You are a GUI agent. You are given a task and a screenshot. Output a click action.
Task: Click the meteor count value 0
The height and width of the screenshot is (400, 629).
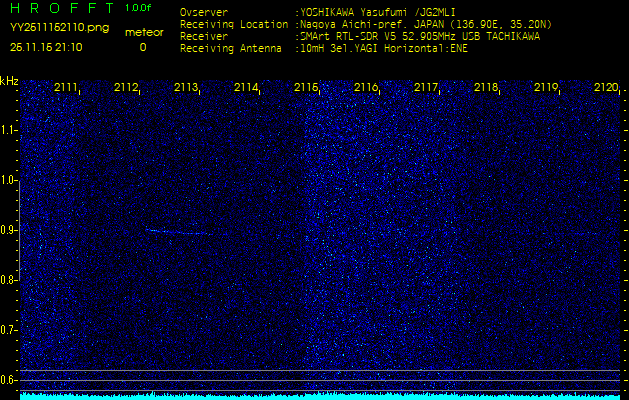tap(143, 47)
